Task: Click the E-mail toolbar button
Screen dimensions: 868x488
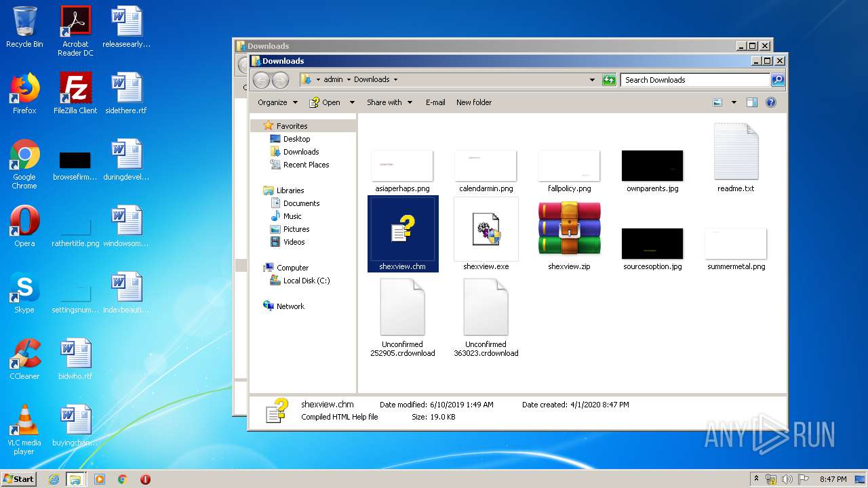Action: (x=435, y=102)
